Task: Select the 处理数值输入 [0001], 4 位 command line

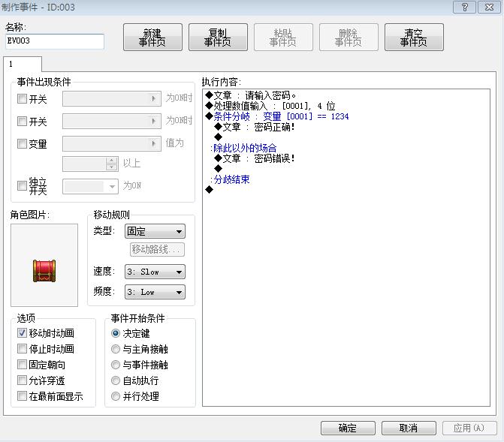Action: [x=270, y=106]
